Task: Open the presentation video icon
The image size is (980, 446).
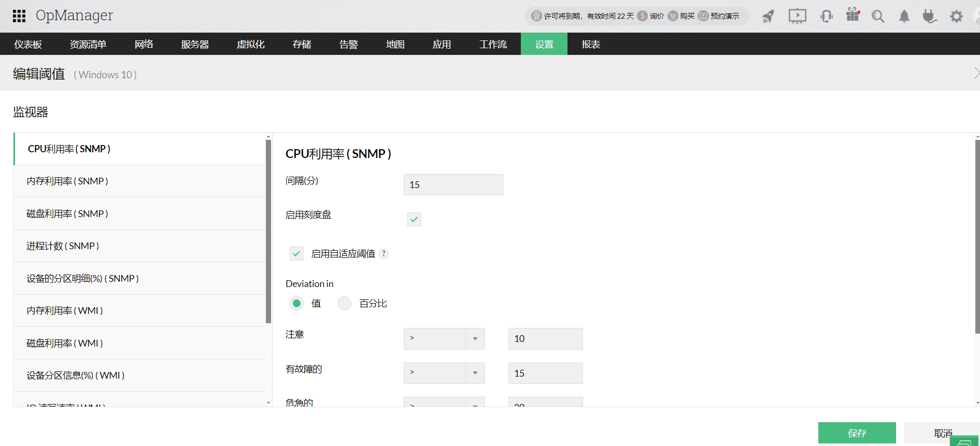Action: pyautogui.click(x=797, y=17)
